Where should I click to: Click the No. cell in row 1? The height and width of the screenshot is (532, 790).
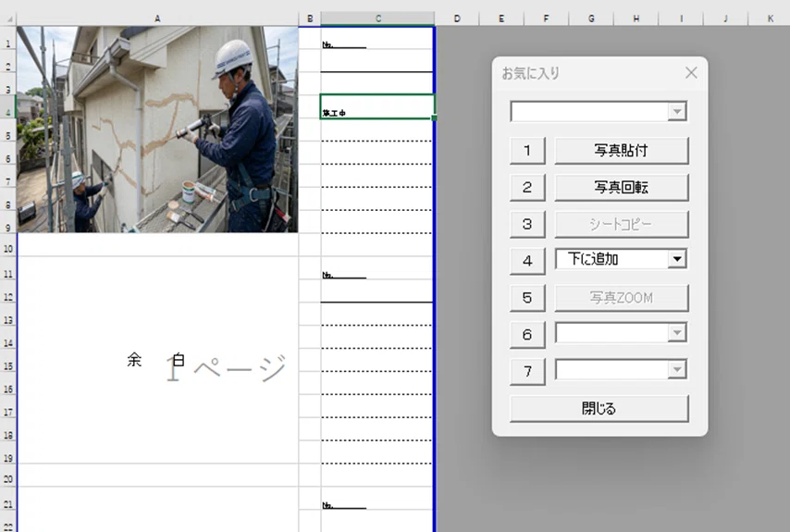(x=376, y=38)
